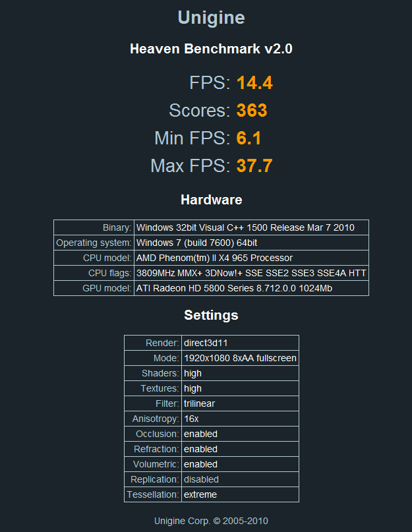Click the AMD Phenom II X4 965 cell

pos(214,258)
